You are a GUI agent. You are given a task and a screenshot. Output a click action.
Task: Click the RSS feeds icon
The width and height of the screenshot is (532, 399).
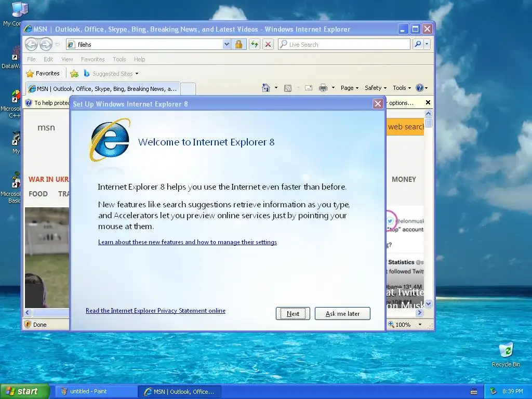tap(288, 88)
